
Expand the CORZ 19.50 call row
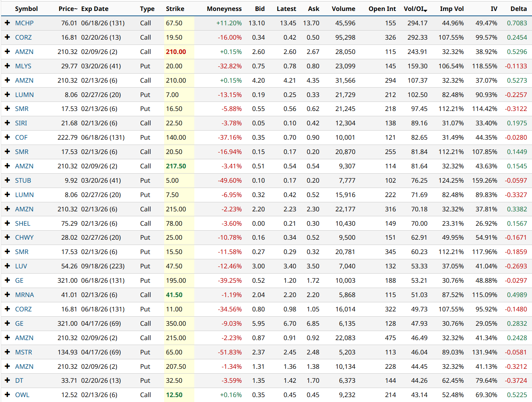click(7, 37)
